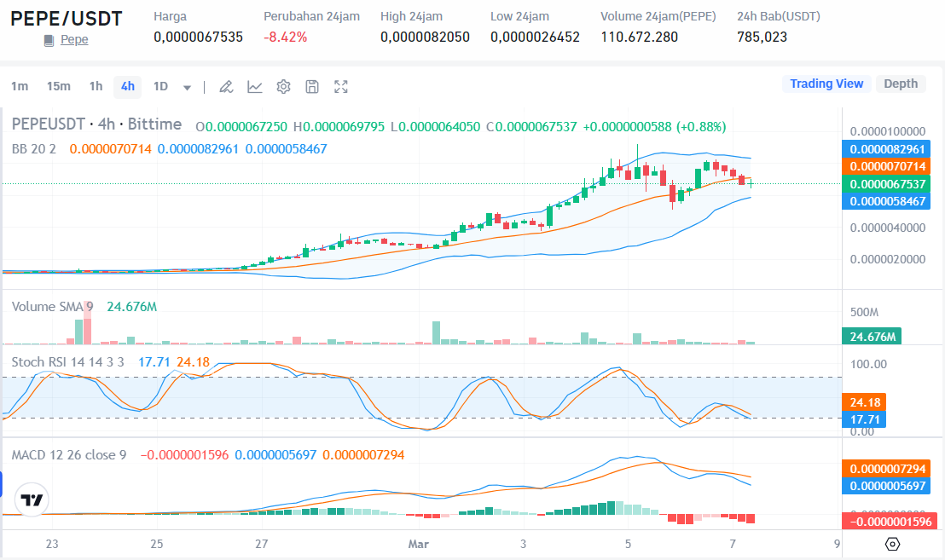The height and width of the screenshot is (560, 945).
Task: Select the MACD 12 26 close 9 label
Action: coord(69,454)
